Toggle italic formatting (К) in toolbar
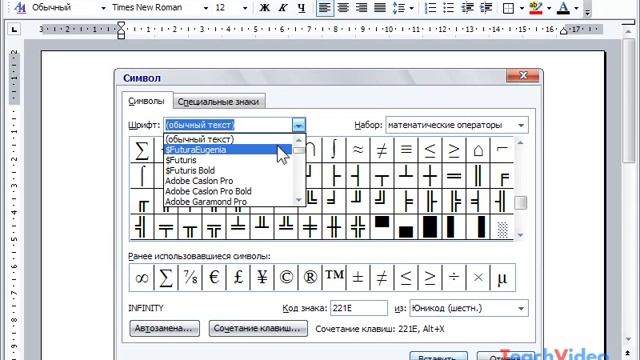The image size is (640, 360). pyautogui.click(x=282, y=8)
